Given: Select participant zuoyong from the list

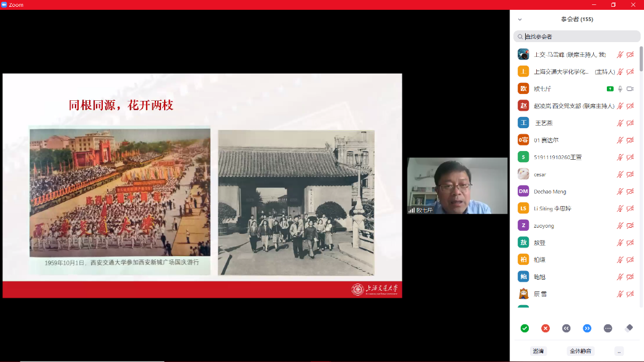Looking at the screenshot, I should [544, 226].
